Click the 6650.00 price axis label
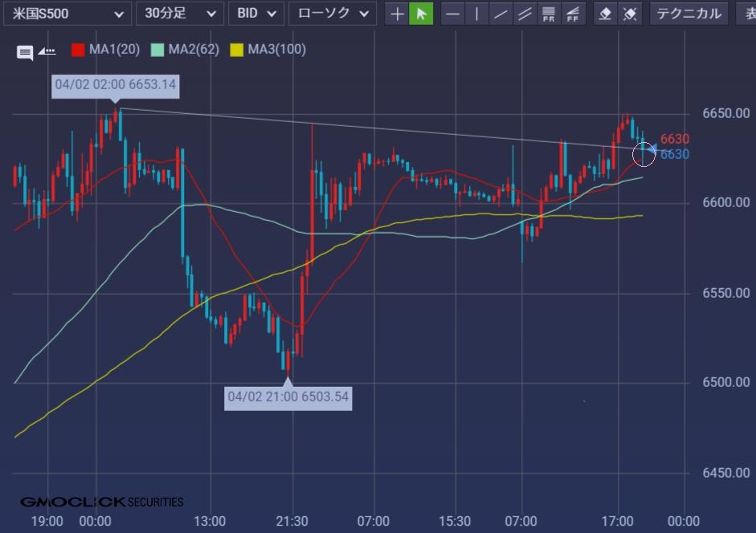The image size is (756, 533). 726,113
